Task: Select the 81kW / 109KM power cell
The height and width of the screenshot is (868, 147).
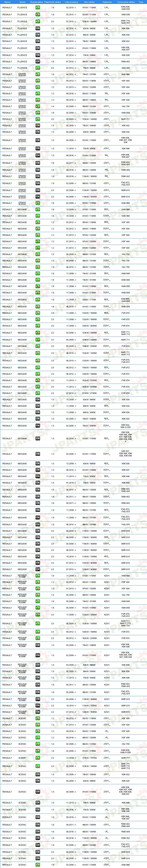Action: click(x=89, y=113)
